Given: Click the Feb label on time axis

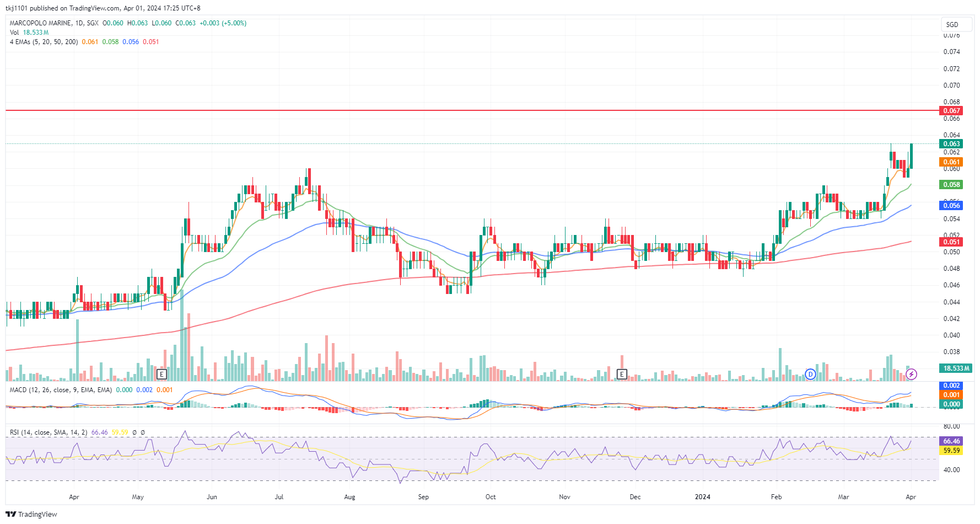Looking at the screenshot, I should tap(776, 497).
